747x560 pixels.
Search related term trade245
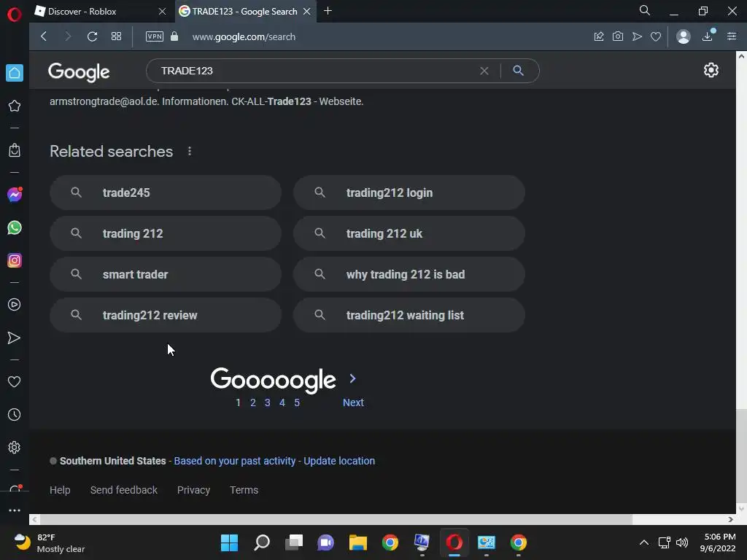coord(166,192)
